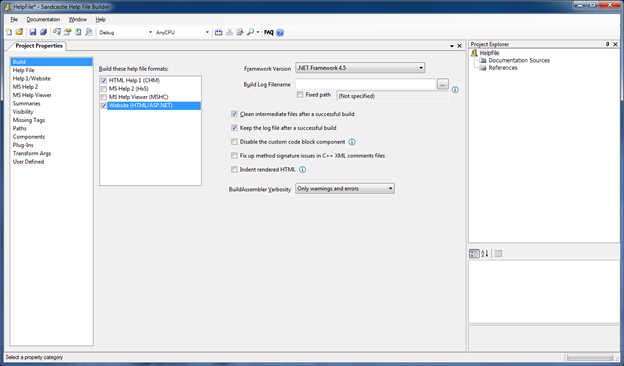
Task: Click info icon next to Indent rendered HTML
Action: 302,169
